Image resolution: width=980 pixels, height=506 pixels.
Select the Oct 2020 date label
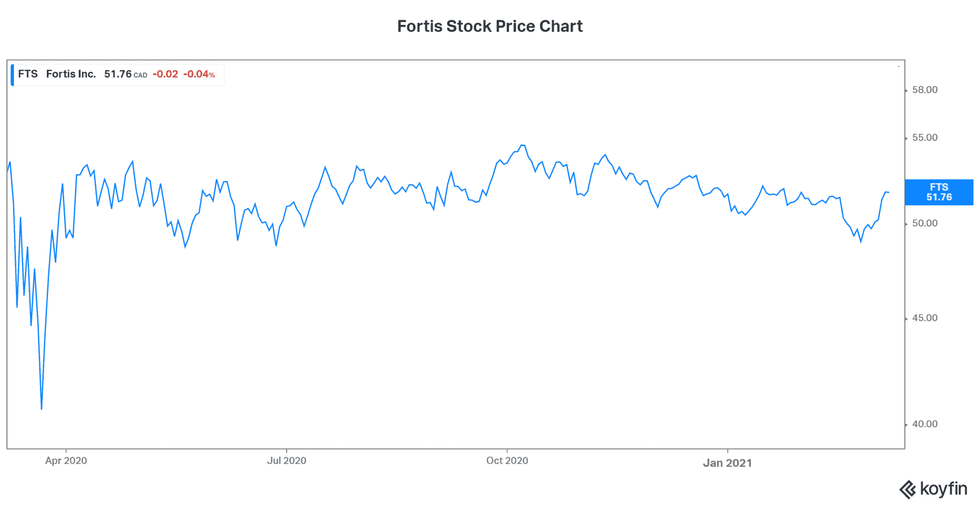pyautogui.click(x=507, y=461)
